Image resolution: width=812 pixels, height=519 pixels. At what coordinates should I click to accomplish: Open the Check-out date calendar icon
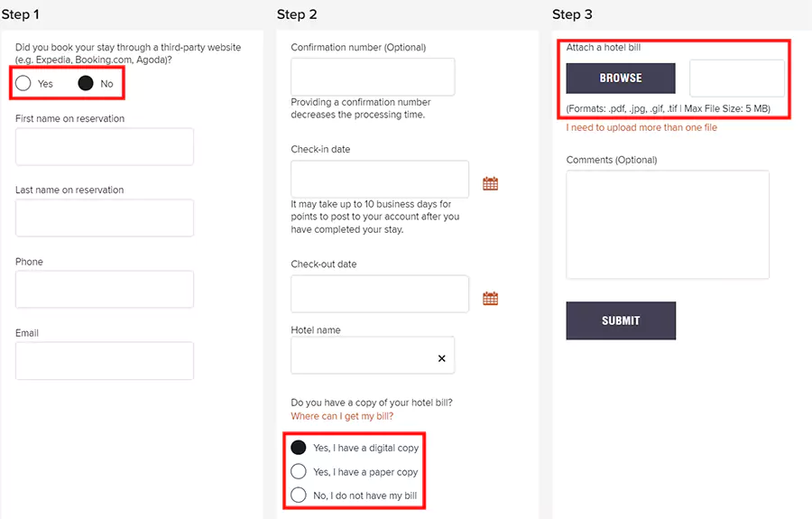(490, 298)
